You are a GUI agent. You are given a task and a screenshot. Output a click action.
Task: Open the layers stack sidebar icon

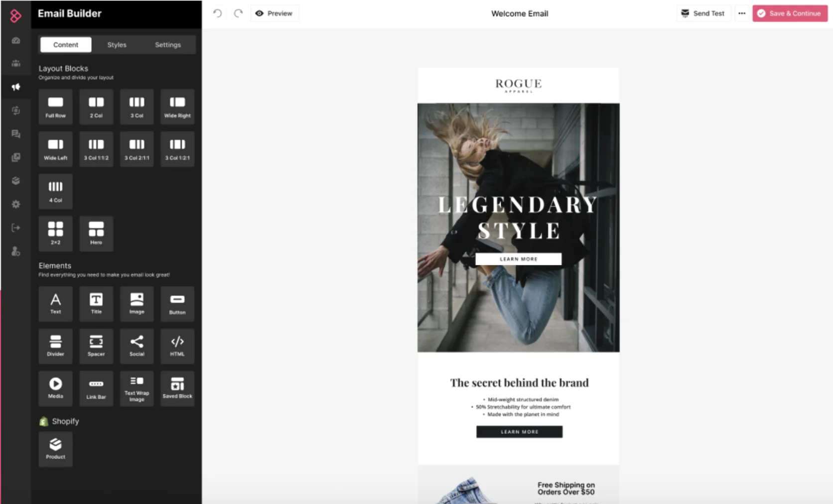coord(16,181)
